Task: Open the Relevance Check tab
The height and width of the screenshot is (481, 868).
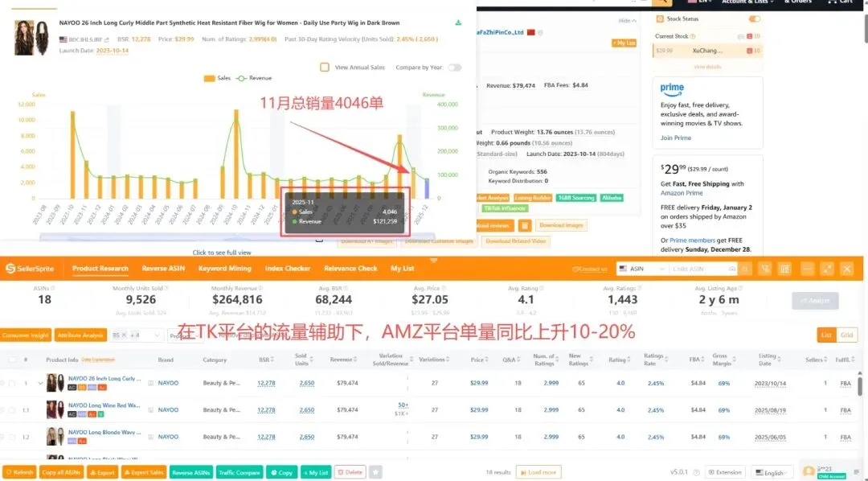Action: point(350,269)
